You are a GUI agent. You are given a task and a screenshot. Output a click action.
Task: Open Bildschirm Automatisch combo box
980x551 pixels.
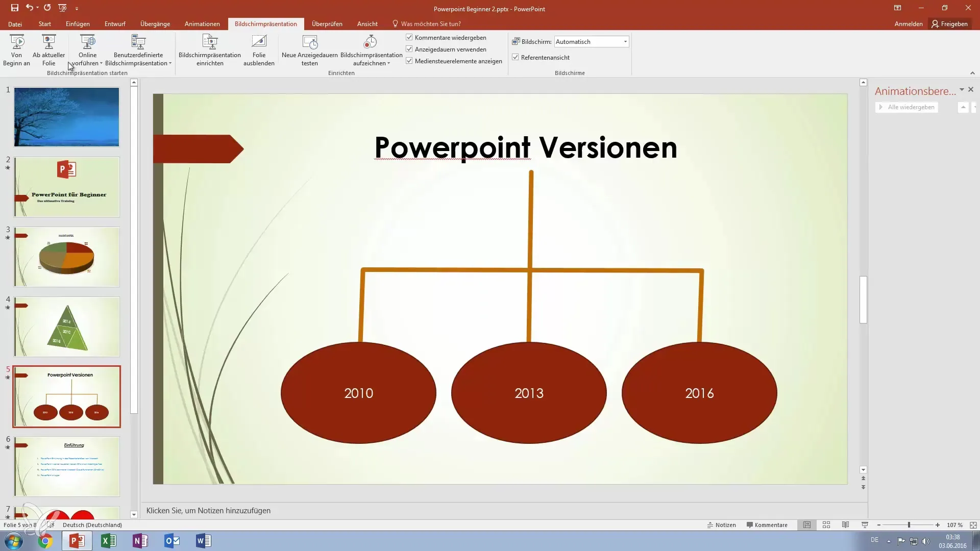pyautogui.click(x=591, y=42)
